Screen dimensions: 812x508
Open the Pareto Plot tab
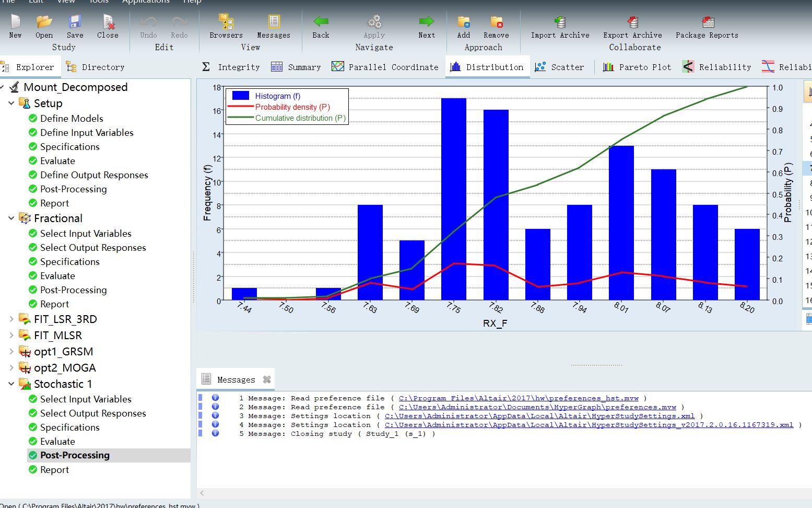(x=637, y=67)
